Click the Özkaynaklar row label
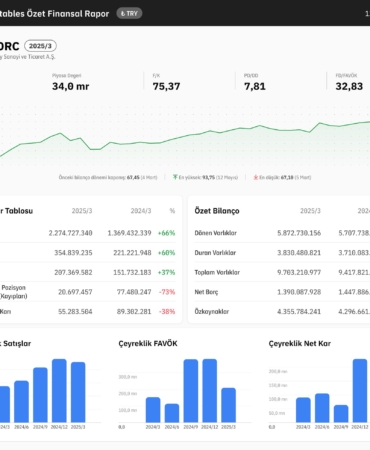370x450 pixels. pos(212,312)
